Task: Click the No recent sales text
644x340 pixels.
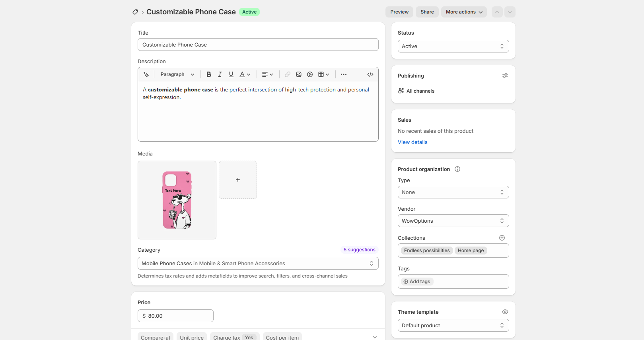Action: (436, 131)
